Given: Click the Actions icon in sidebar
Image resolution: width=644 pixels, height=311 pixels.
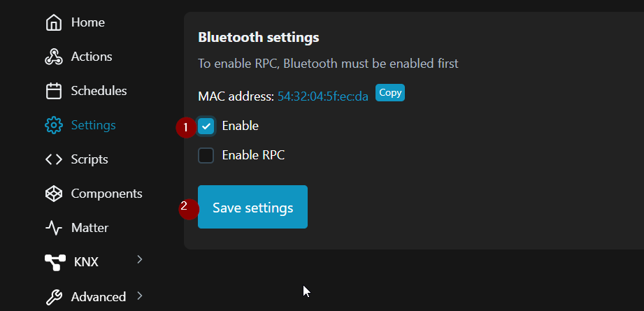Looking at the screenshot, I should pos(54,57).
